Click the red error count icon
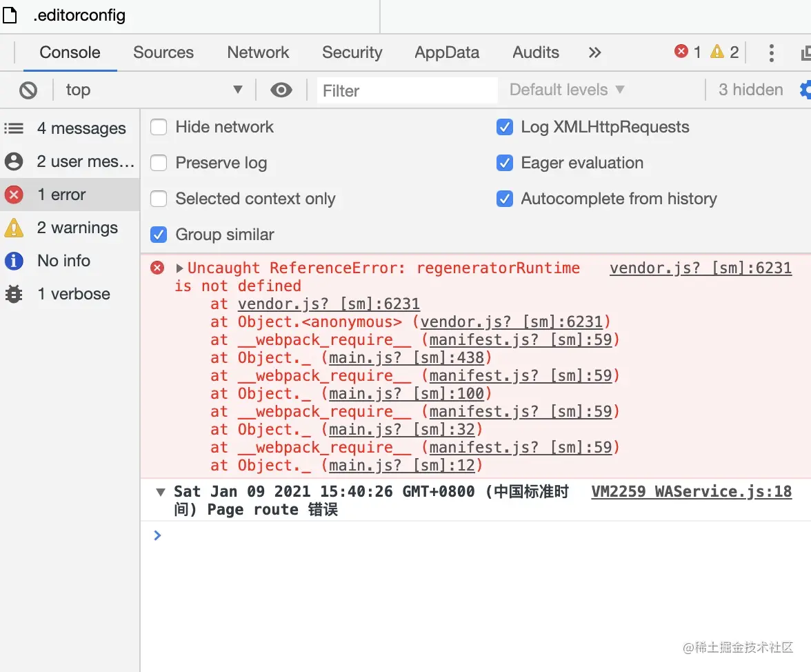Screen dimensions: 811x672 (681, 52)
